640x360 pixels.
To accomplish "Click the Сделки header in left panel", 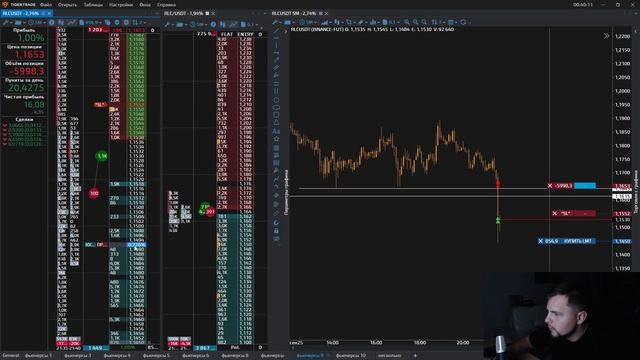I will click(x=24, y=119).
